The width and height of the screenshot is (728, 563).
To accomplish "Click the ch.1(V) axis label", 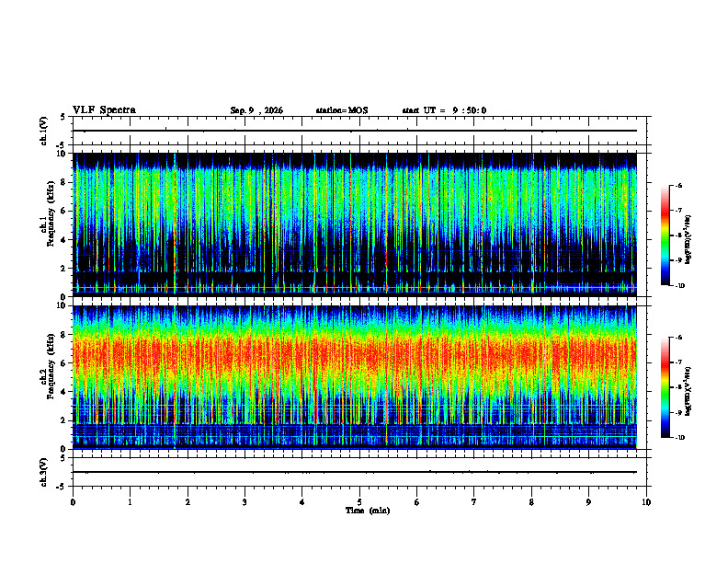I will (44, 131).
